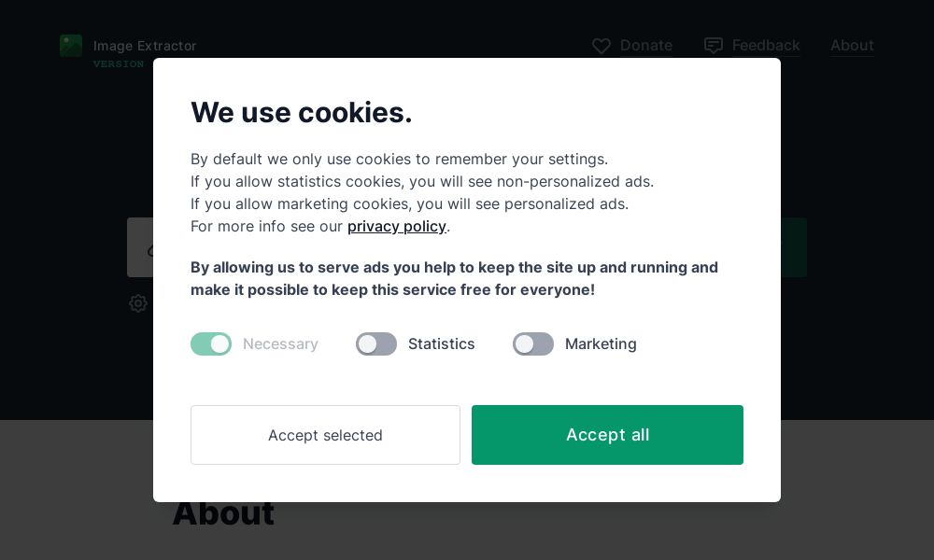
Task: Click the Image Extractor logo icon
Action: tap(71, 45)
